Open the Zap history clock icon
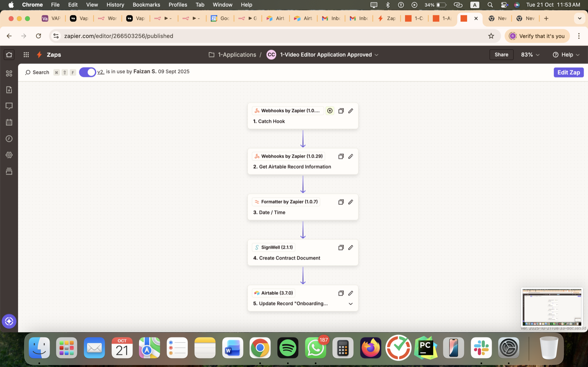The width and height of the screenshot is (588, 367). click(x=9, y=139)
